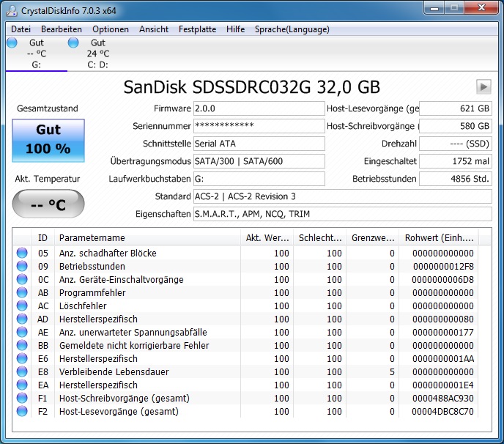Screen dimensions: 504x444
Task: Click the Standard field ACS-2 Revision 3
Action: (343, 196)
